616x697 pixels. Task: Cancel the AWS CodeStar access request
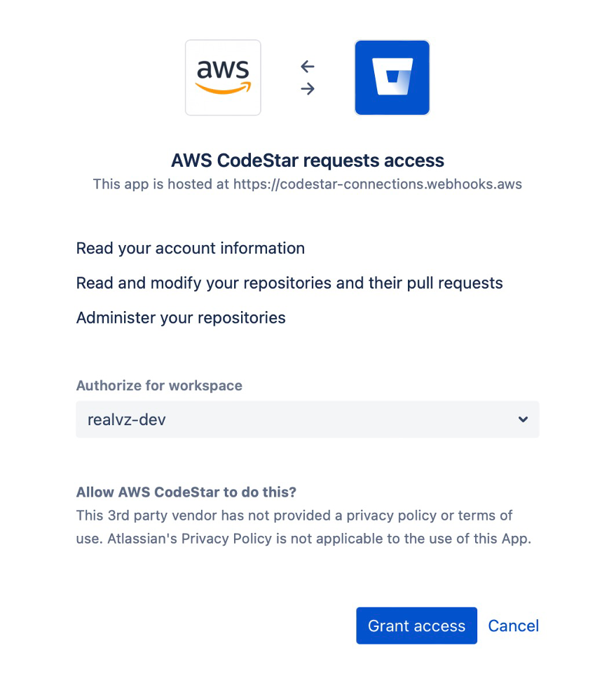click(514, 626)
